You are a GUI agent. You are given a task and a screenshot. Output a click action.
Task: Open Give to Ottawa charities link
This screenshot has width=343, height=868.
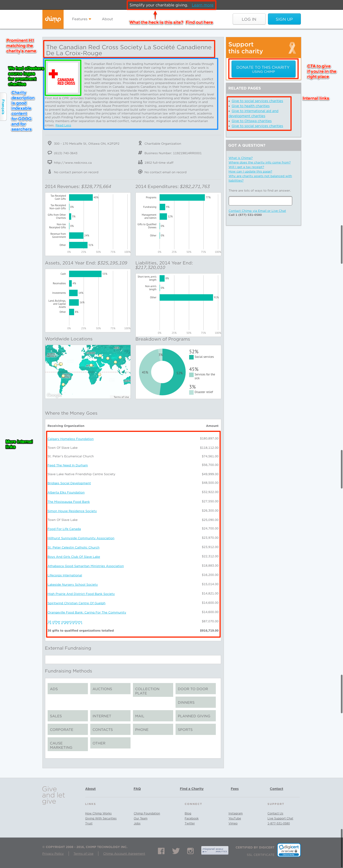pyautogui.click(x=252, y=121)
